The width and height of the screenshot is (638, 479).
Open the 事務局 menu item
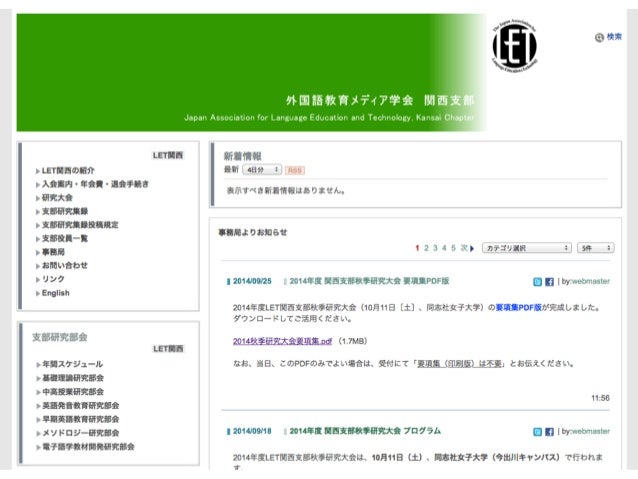[x=53, y=252]
